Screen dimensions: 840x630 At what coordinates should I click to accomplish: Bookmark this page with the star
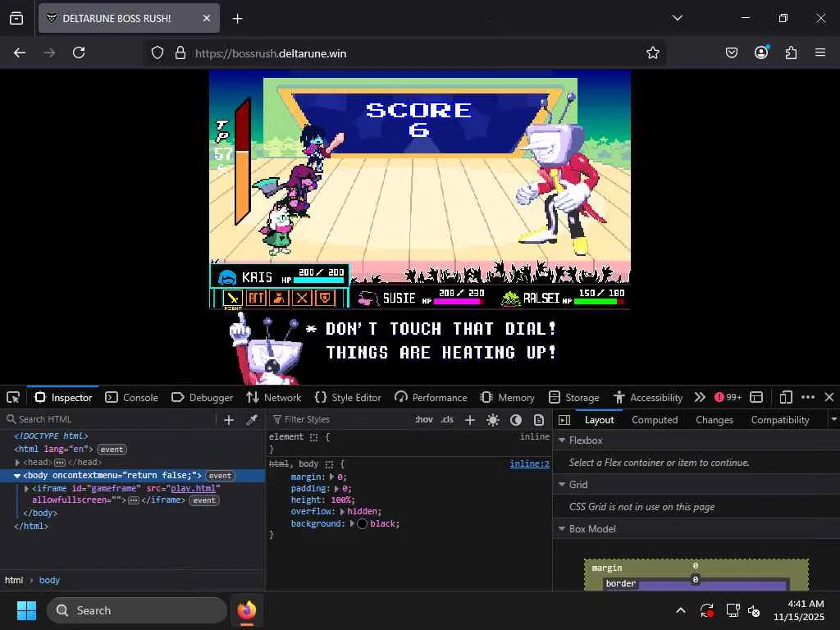652,52
